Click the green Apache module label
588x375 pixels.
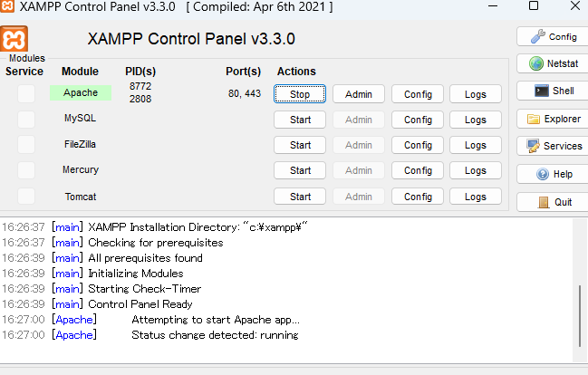click(81, 92)
